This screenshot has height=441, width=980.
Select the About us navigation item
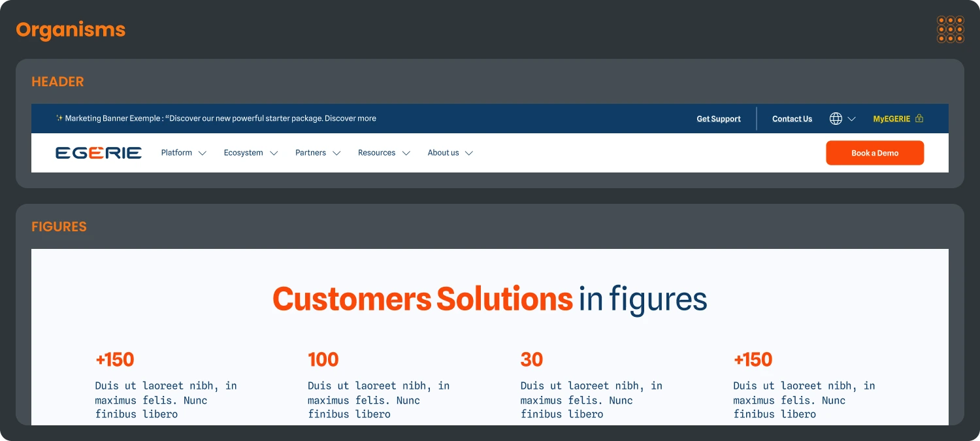442,152
